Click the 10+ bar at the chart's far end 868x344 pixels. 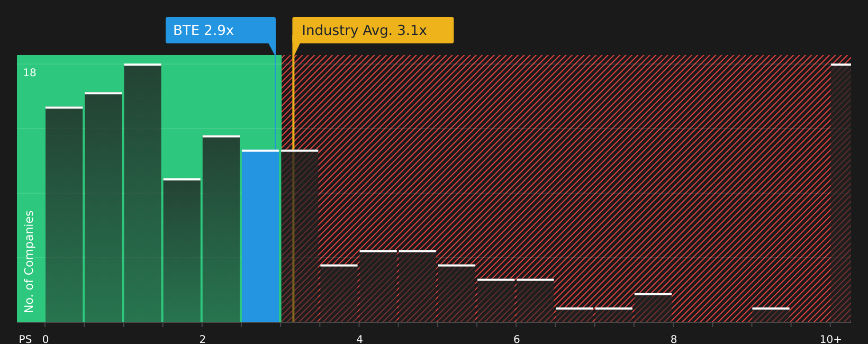pos(841,193)
